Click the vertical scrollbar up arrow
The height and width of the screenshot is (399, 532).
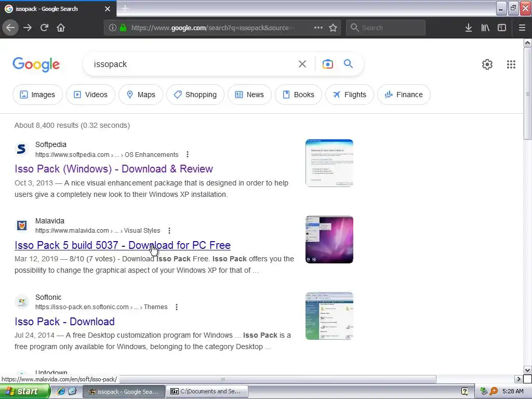(x=528, y=43)
